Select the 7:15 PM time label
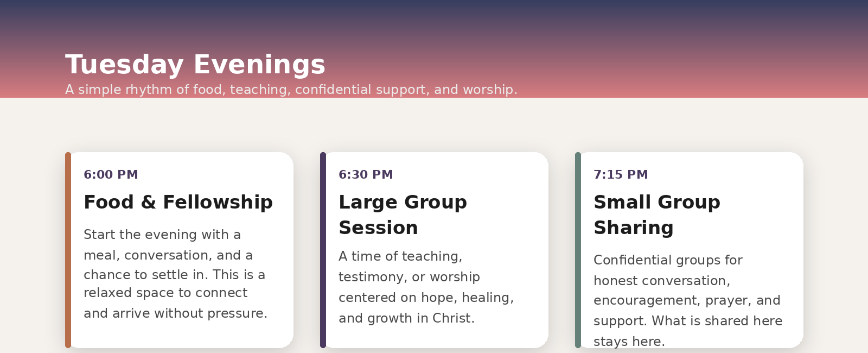This screenshot has width=868, height=353. click(x=621, y=175)
